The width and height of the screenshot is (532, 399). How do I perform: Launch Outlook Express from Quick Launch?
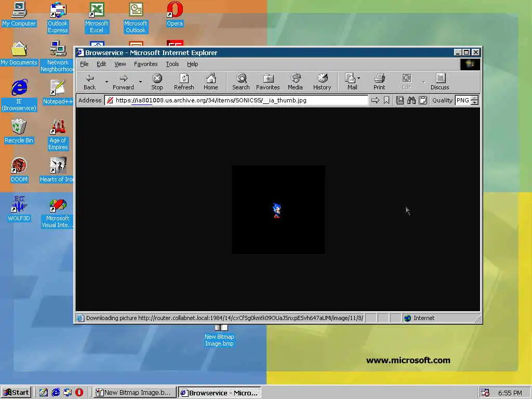(68, 393)
